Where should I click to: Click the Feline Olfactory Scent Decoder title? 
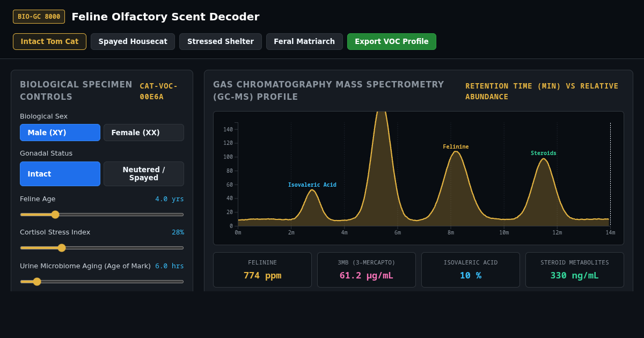[x=165, y=17]
